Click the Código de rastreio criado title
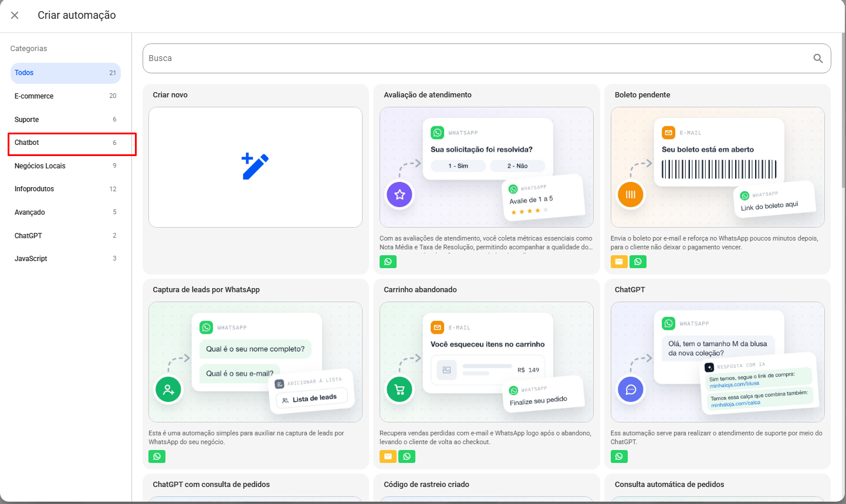The height and width of the screenshot is (504, 846). tap(427, 485)
